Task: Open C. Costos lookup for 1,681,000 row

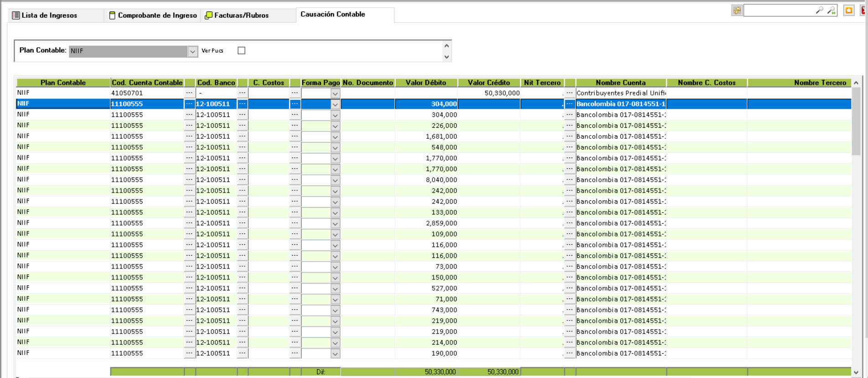Action: pos(295,136)
